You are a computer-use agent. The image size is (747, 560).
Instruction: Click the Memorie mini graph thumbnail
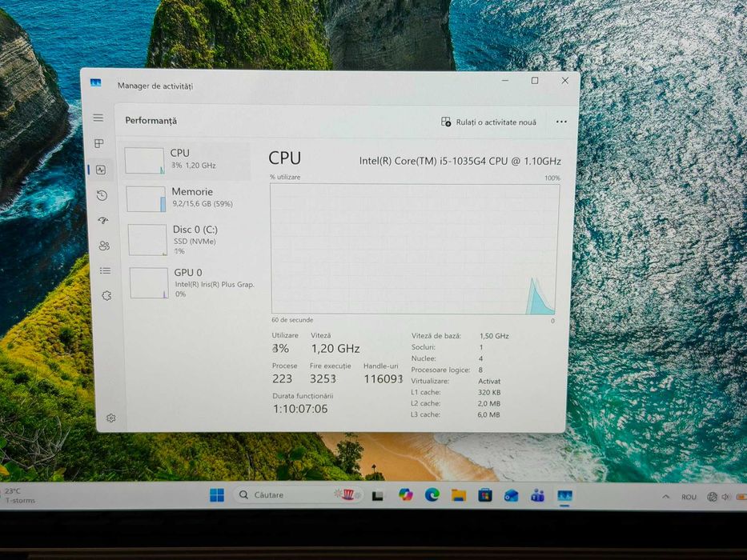click(147, 199)
